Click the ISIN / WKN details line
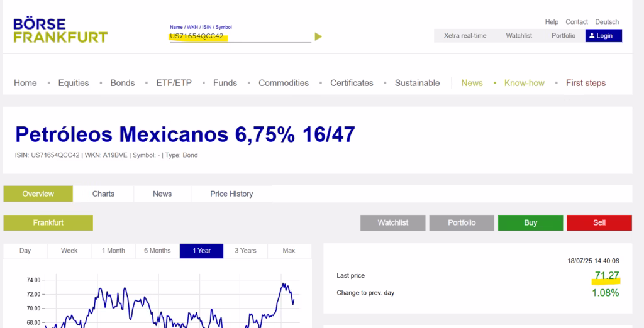The image size is (644, 328). [106, 156]
